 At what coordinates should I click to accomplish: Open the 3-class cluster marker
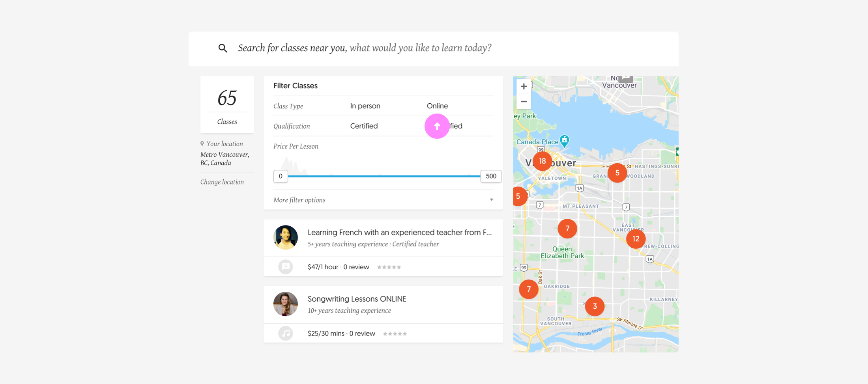595,306
